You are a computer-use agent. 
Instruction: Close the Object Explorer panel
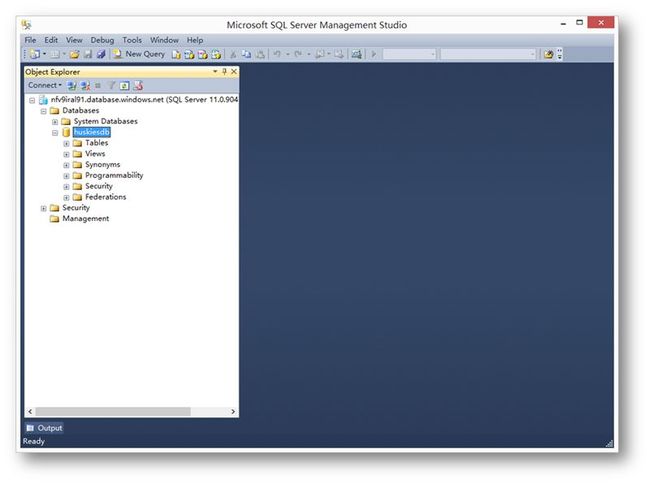coord(234,72)
